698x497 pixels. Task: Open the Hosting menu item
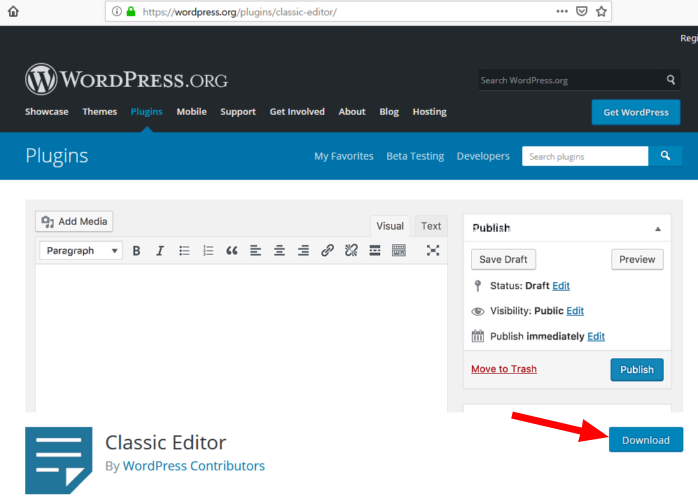pos(430,112)
